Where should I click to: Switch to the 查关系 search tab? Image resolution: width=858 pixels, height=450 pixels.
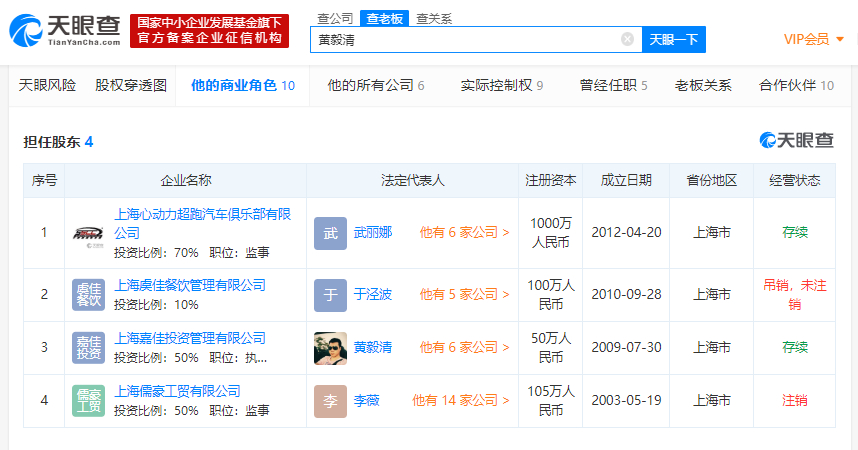[x=434, y=19]
